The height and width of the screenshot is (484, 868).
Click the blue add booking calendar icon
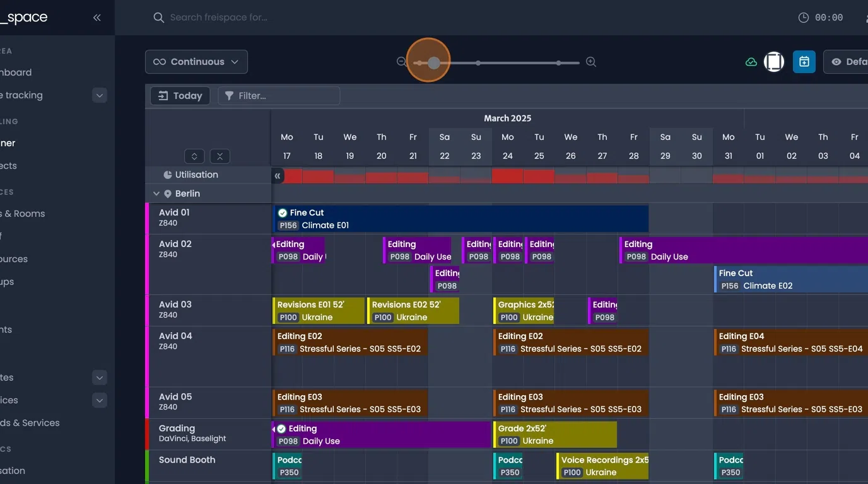coord(804,62)
